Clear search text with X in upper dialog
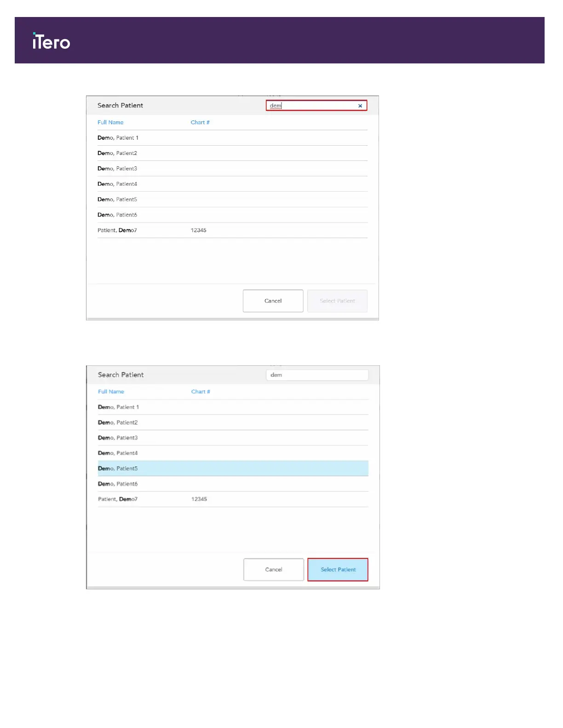Image resolution: width=563 pixels, height=728 pixels. pyautogui.click(x=360, y=106)
